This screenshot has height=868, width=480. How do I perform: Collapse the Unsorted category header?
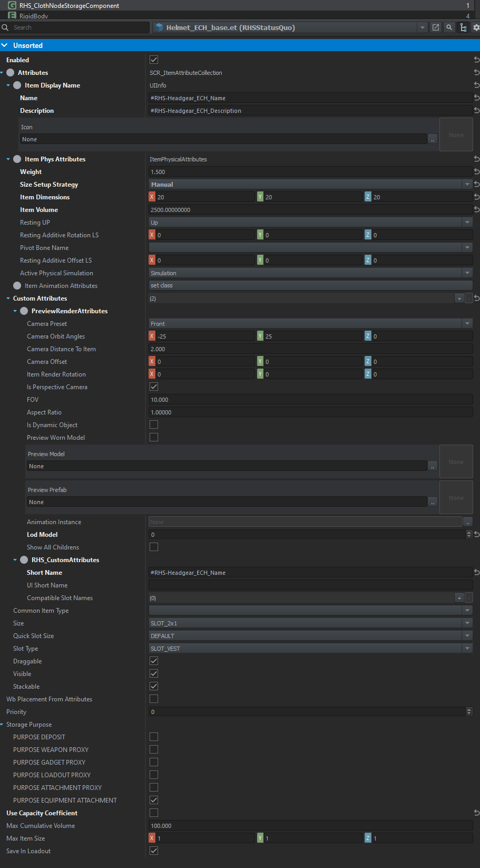(5, 45)
